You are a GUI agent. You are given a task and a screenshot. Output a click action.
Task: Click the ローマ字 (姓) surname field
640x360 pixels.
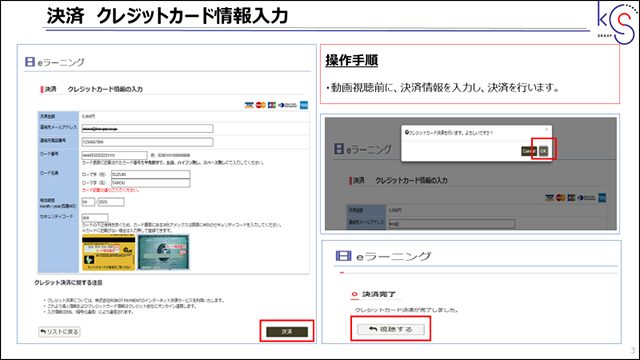(151, 174)
